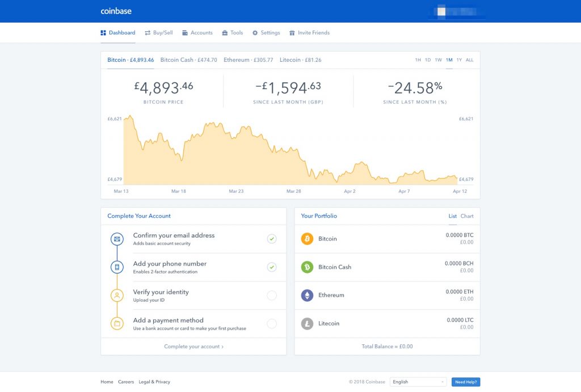Click the Add a payment method step
The image size is (581, 392).
click(193, 324)
